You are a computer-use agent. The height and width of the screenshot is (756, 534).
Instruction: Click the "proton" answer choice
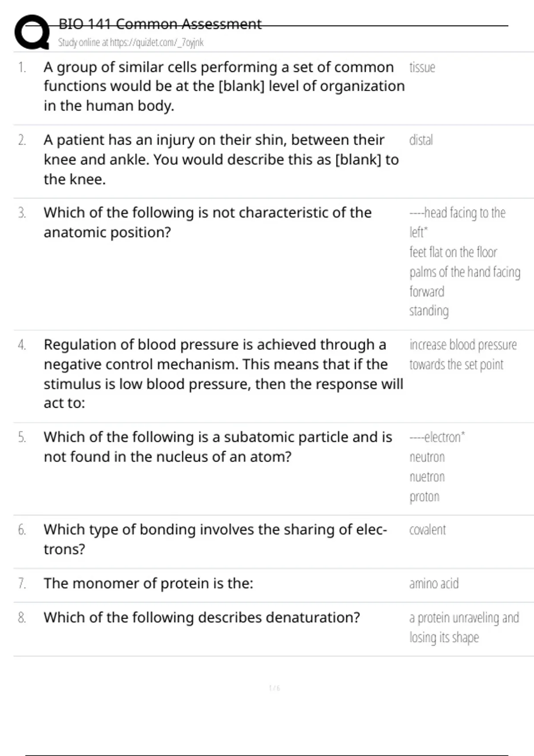(424, 497)
